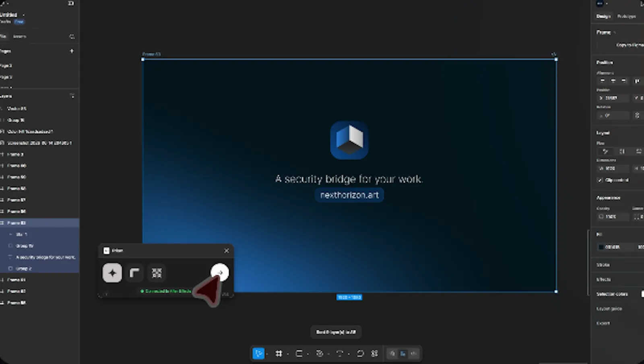Viewport: 644px width, 364px height.
Task: Collapse the left sidebar using the panel icon
Action: (71, 3)
